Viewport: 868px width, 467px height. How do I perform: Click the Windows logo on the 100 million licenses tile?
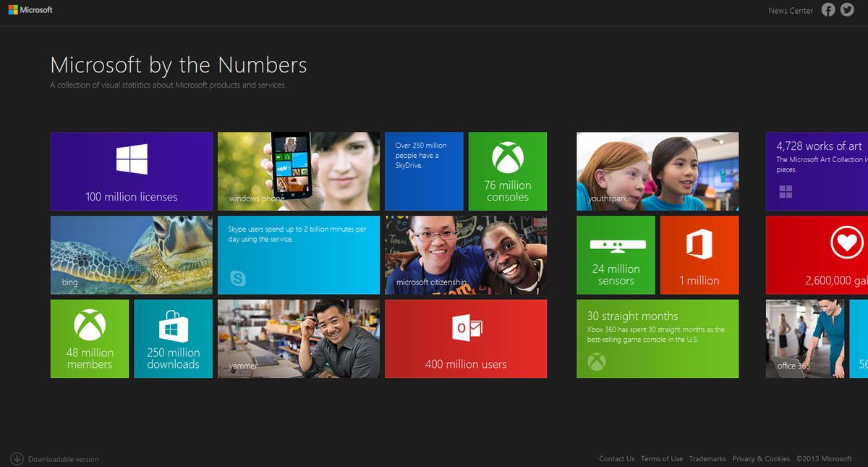click(132, 159)
